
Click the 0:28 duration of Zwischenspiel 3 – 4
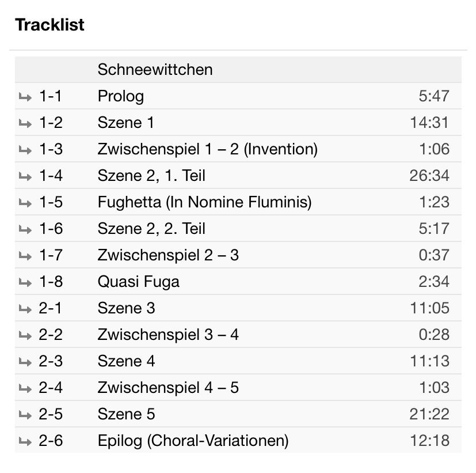click(x=434, y=335)
